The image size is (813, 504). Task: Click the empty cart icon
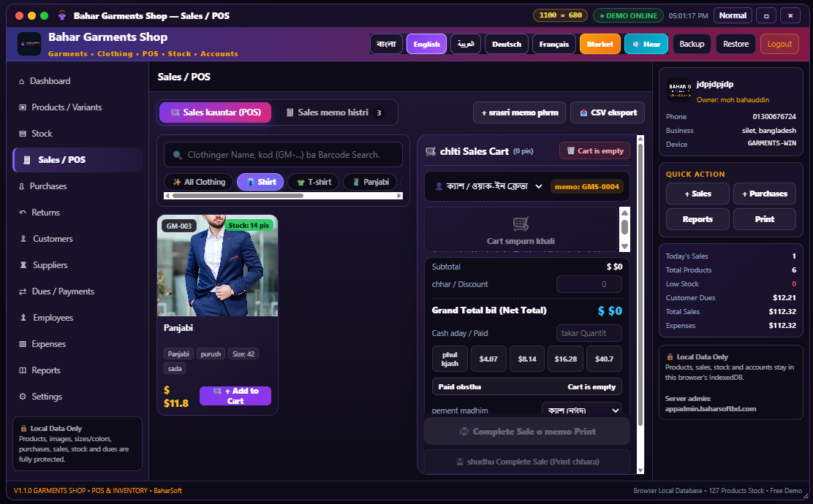coord(521,224)
